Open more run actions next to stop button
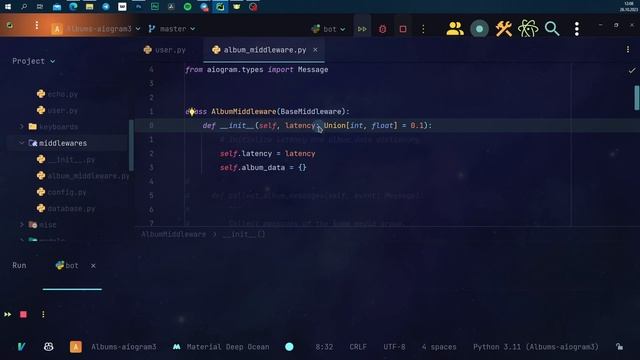Viewport: 640px width, 360px height. 423,29
